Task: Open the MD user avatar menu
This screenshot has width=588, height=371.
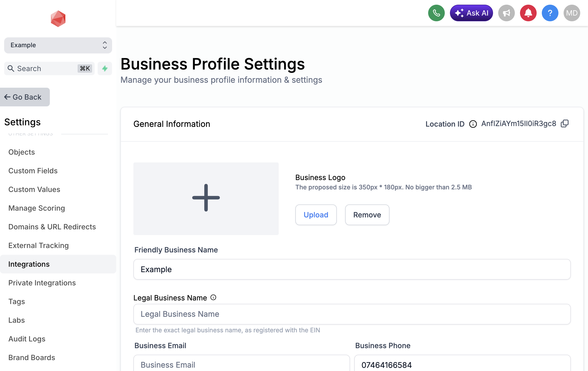Action: 572,13
